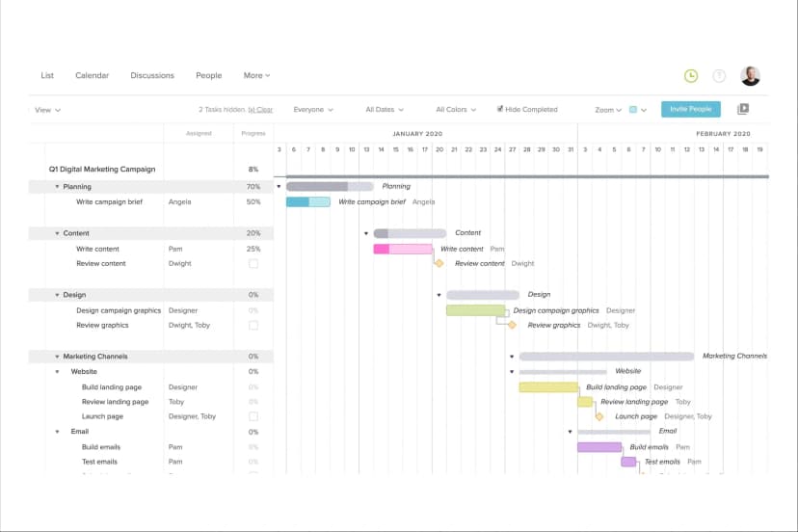Collapse the Website subgroup in the task list
The image size is (798, 532).
57,372
